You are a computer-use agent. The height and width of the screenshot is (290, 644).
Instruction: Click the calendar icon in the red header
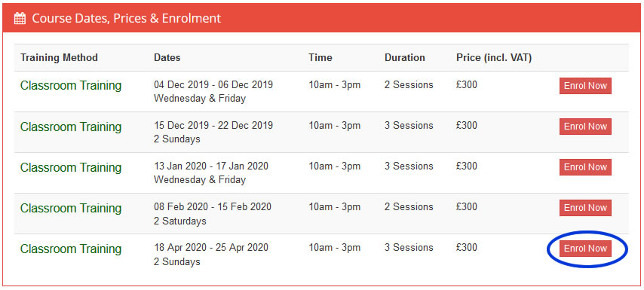tap(20, 19)
